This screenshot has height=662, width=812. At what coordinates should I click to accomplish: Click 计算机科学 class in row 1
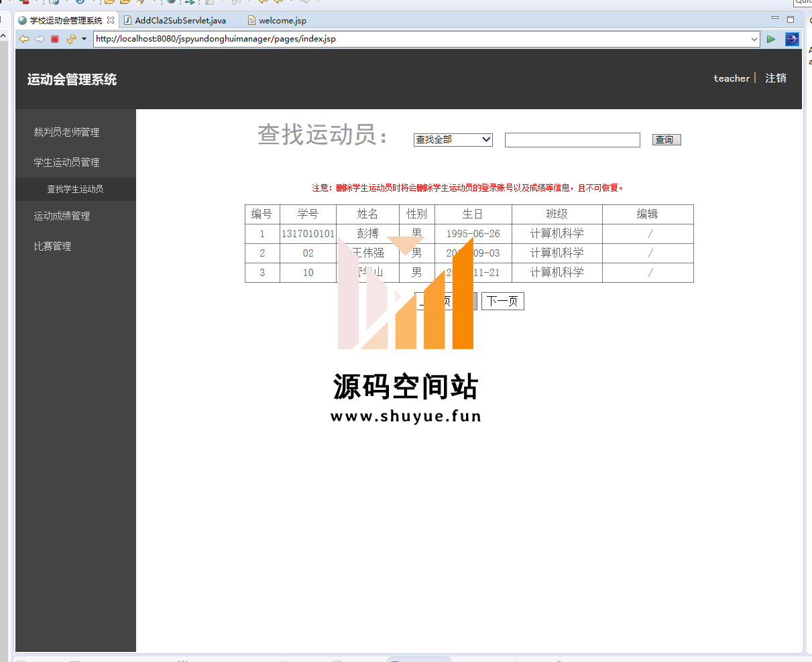click(557, 233)
